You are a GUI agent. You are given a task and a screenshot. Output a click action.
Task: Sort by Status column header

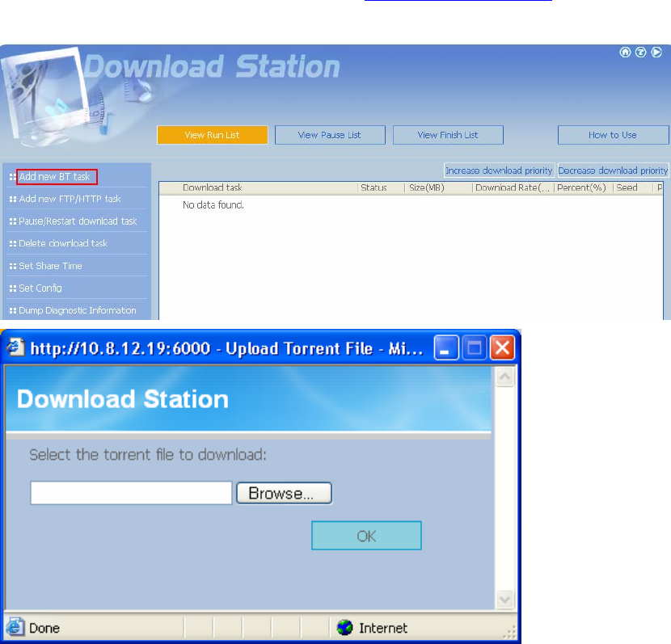373,187
